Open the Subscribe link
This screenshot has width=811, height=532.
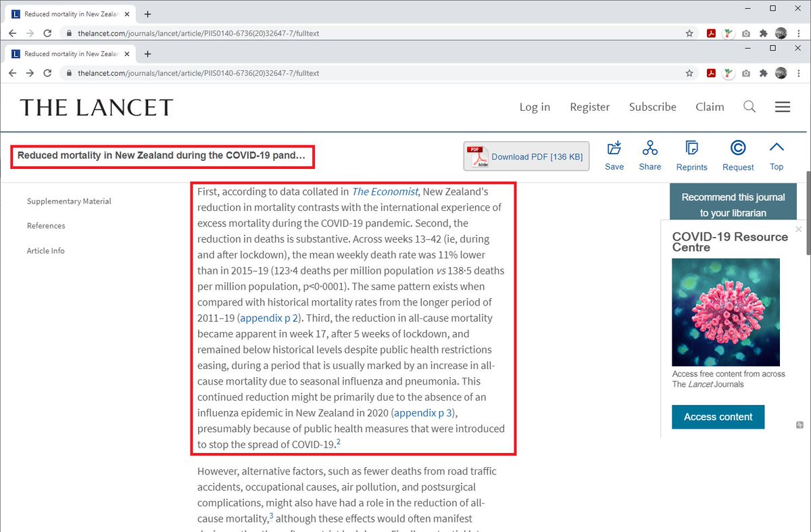652,107
